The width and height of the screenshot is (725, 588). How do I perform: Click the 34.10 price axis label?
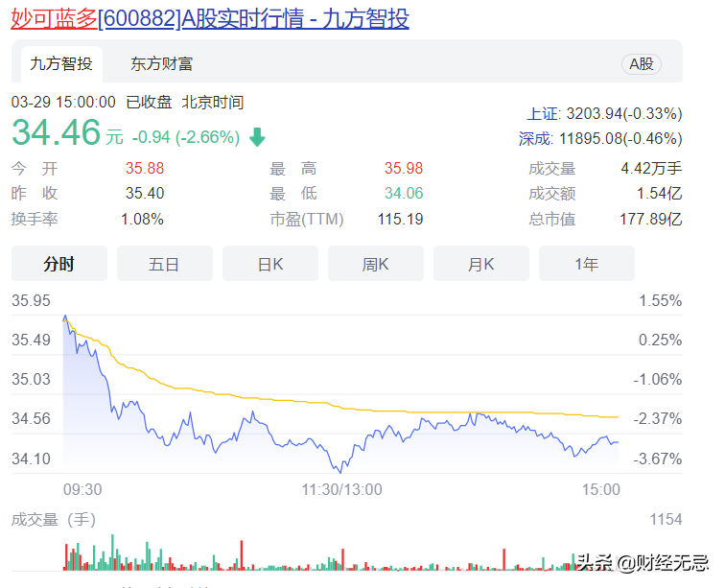tap(31, 459)
